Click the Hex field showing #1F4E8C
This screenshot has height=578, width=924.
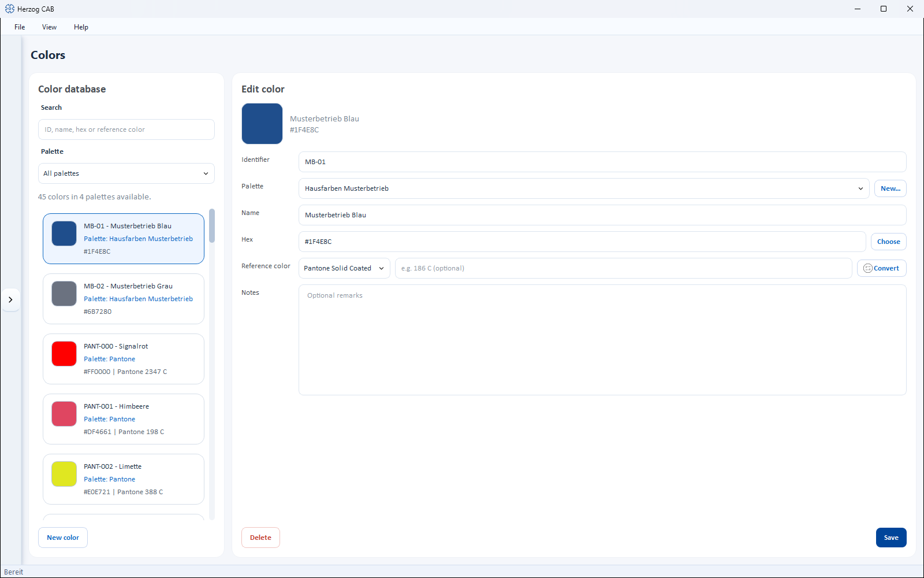click(582, 242)
